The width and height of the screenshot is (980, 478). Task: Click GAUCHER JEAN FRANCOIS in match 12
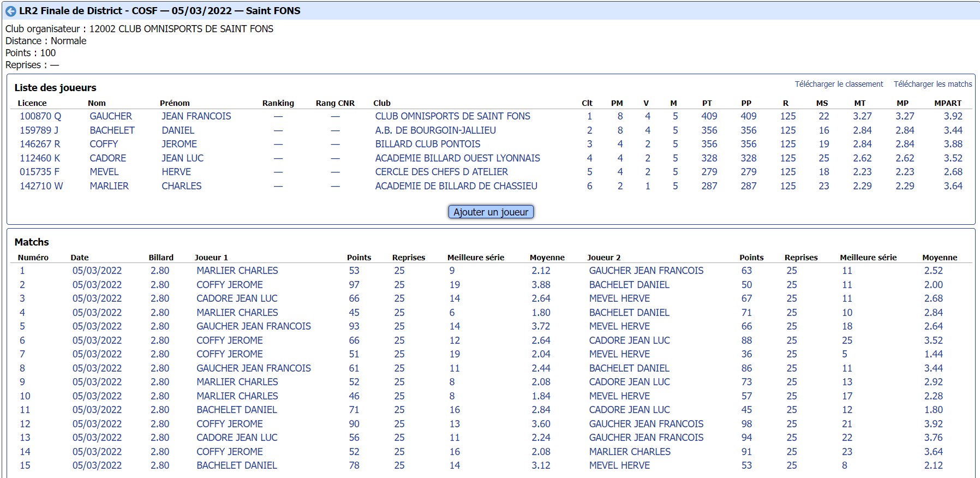pyautogui.click(x=646, y=424)
